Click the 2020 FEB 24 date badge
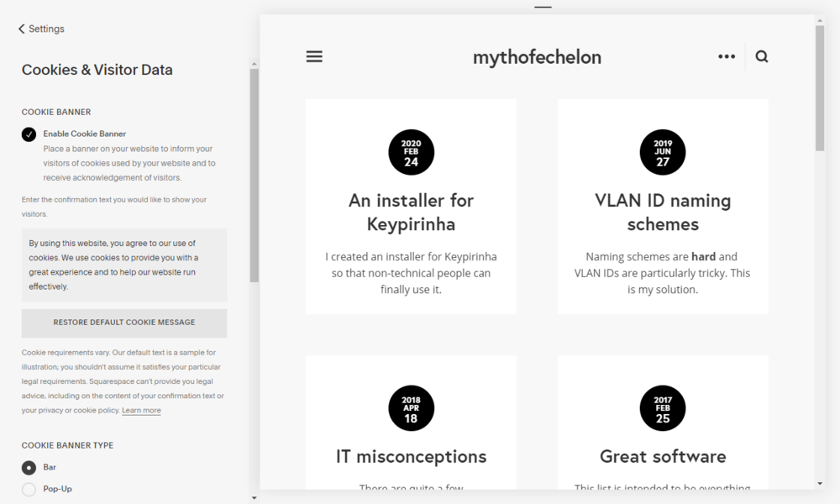Screen dimensions: 840x504 [411, 152]
